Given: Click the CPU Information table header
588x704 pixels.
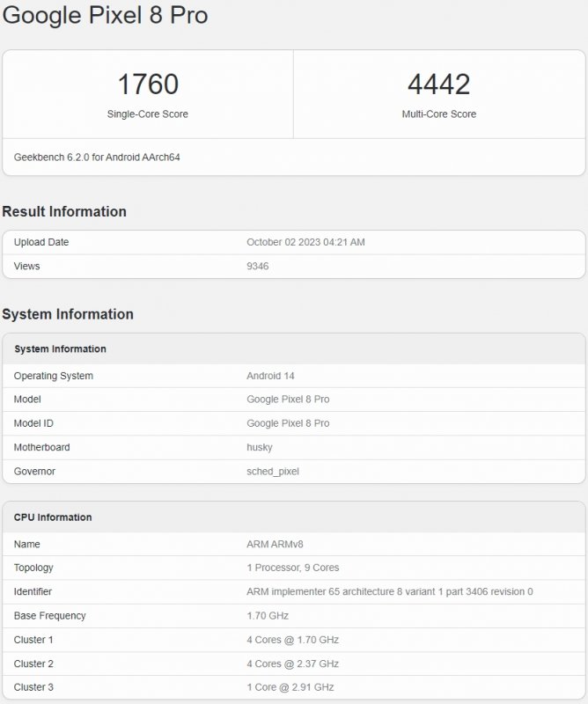Looking at the screenshot, I should tap(53, 517).
